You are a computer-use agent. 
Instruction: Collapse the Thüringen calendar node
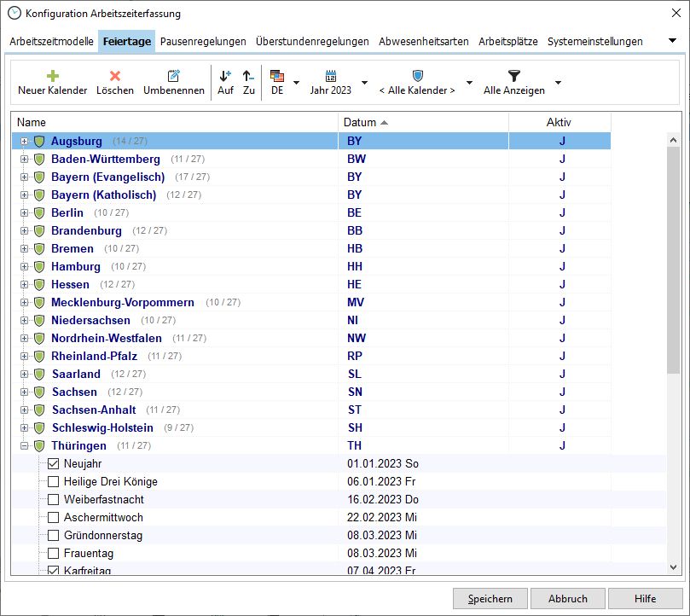[25, 445]
